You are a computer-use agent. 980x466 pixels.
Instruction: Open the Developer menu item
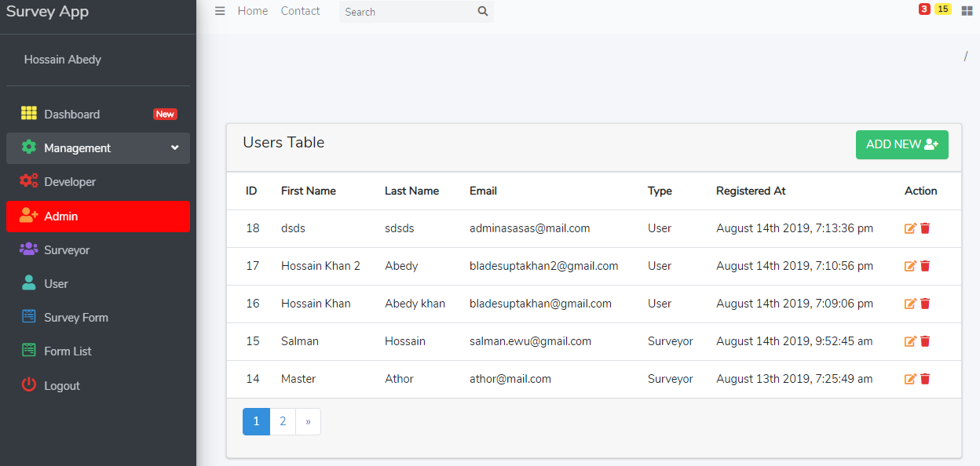98,182
